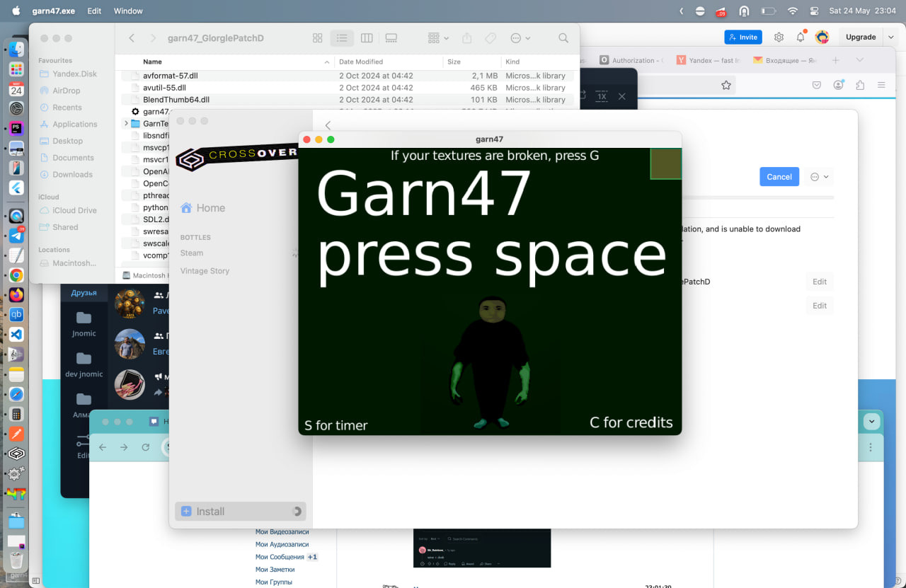
Task: Select the avutil-55.dll file
Action: 164,88
